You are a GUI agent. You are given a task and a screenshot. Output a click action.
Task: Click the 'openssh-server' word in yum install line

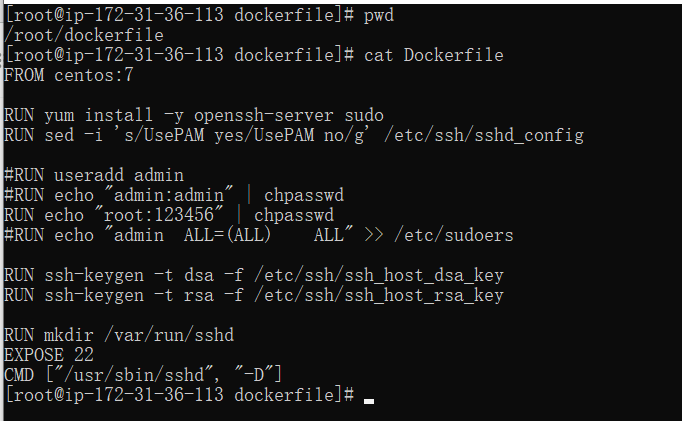pyautogui.click(x=264, y=116)
